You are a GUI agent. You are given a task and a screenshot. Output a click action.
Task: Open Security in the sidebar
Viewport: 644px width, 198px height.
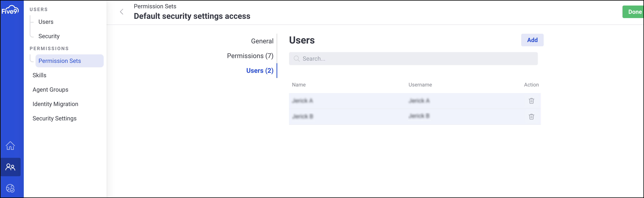pos(49,36)
